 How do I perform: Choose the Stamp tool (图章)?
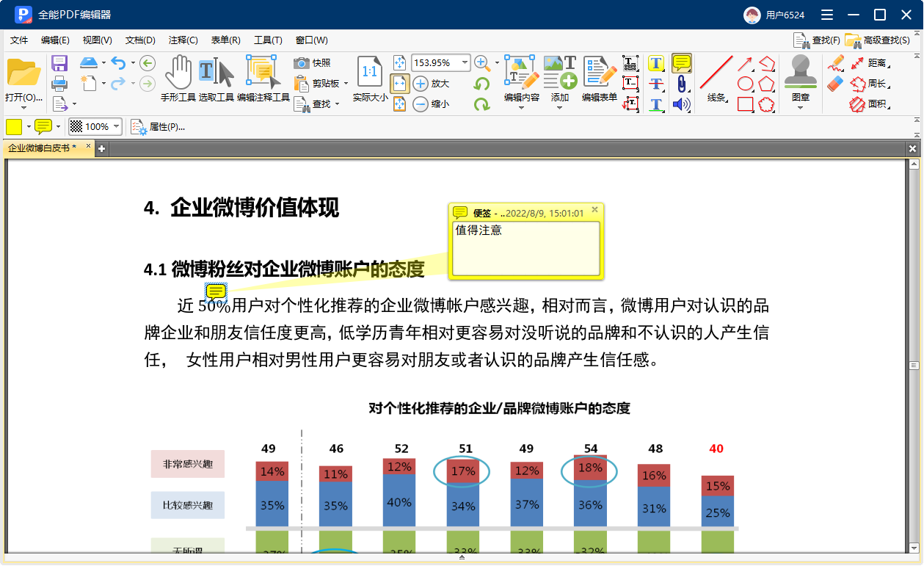(801, 73)
